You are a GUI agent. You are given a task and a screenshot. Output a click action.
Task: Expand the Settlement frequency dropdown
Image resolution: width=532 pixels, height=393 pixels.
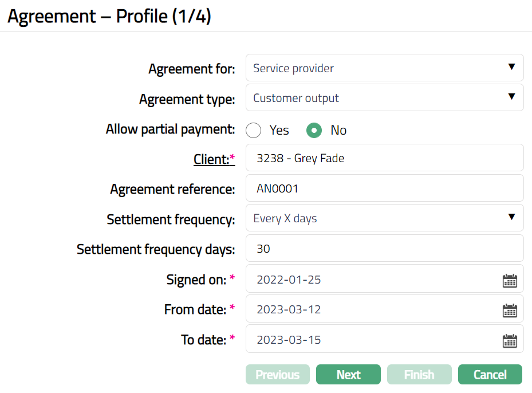384,218
